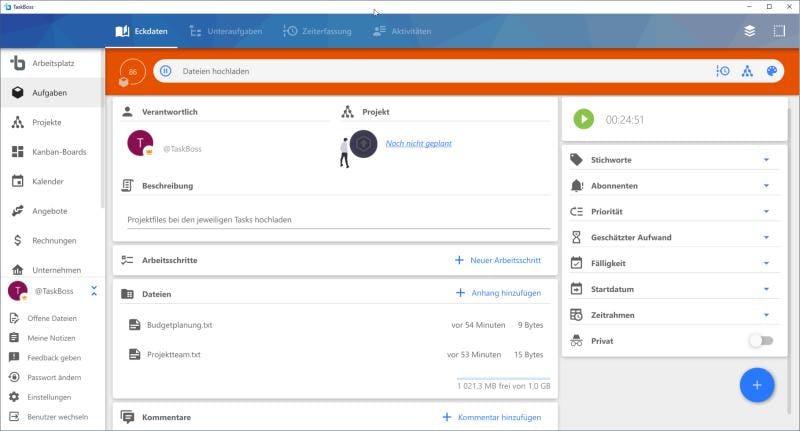Open Kanban-Boards view

(52, 152)
